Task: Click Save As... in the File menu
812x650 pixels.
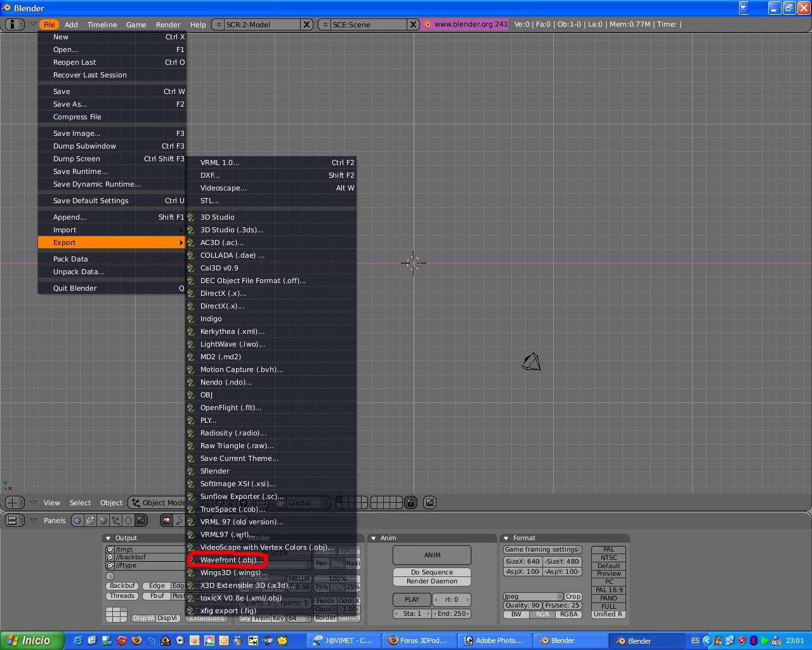Action: coord(112,104)
